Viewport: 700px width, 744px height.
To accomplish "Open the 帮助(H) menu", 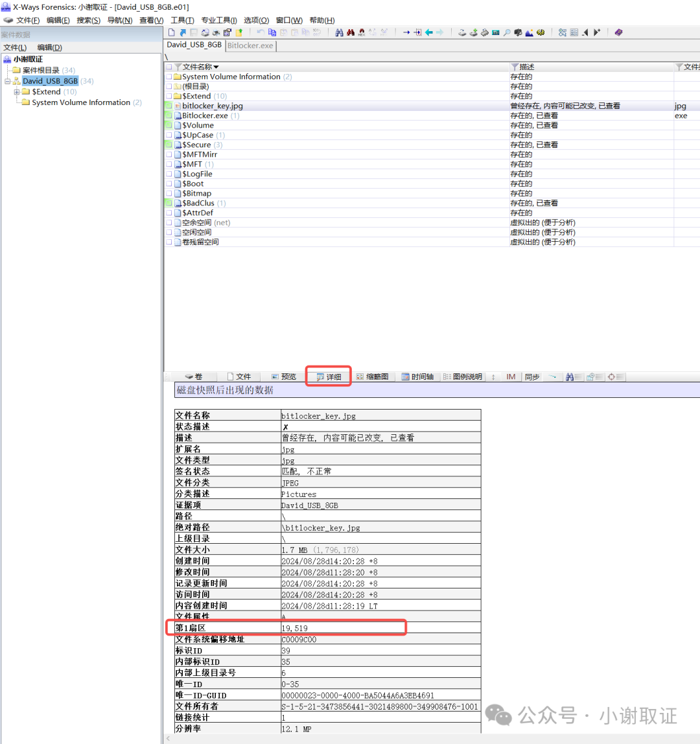I will [321, 20].
